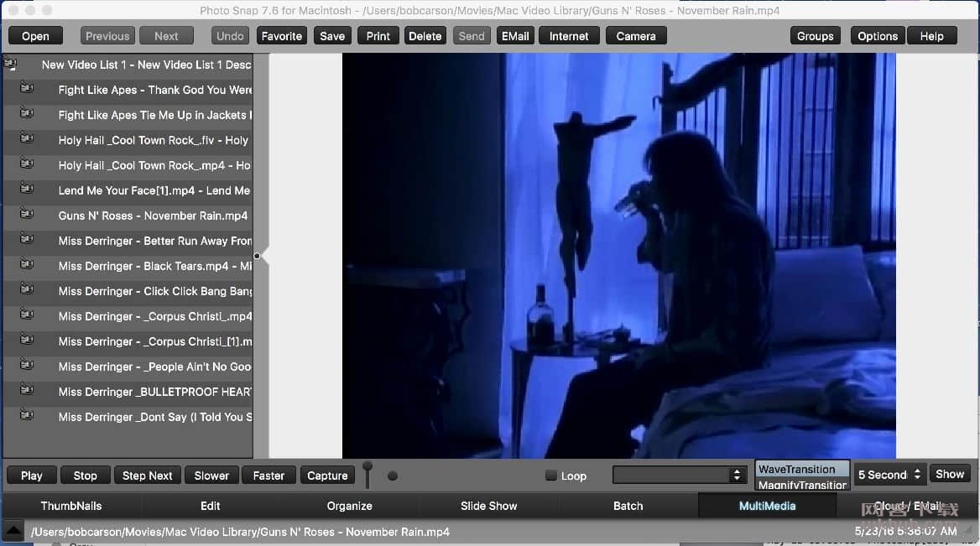Slow down playback with Slower
The height and width of the screenshot is (546, 980).
click(212, 476)
